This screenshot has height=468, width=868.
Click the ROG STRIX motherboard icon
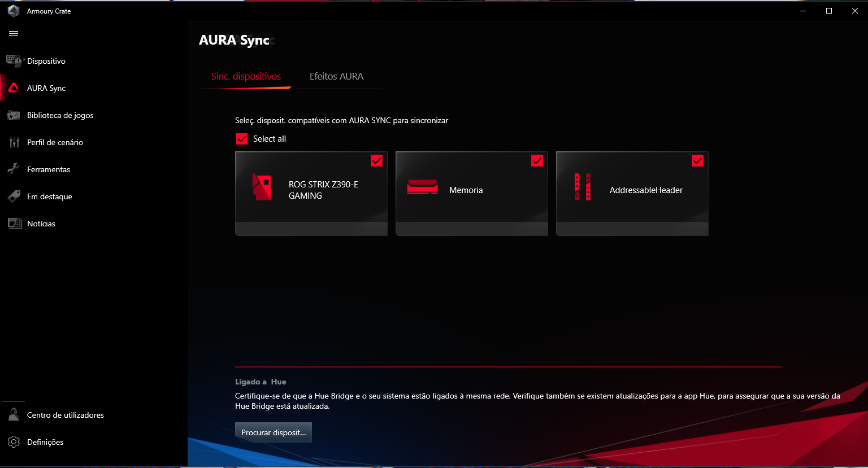[x=262, y=187]
